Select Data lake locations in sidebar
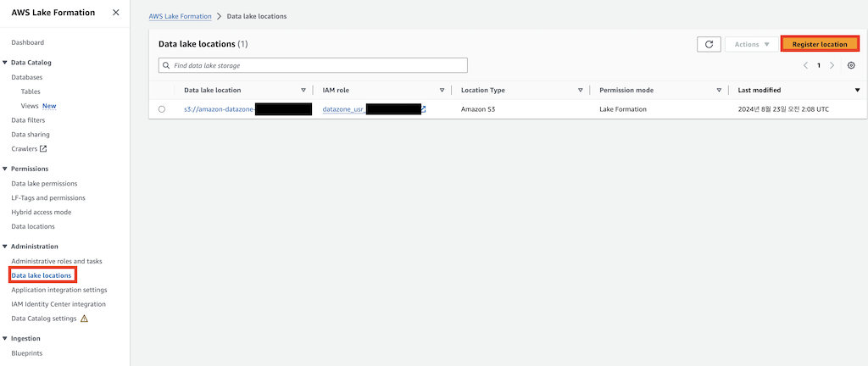868x366 pixels. point(42,275)
